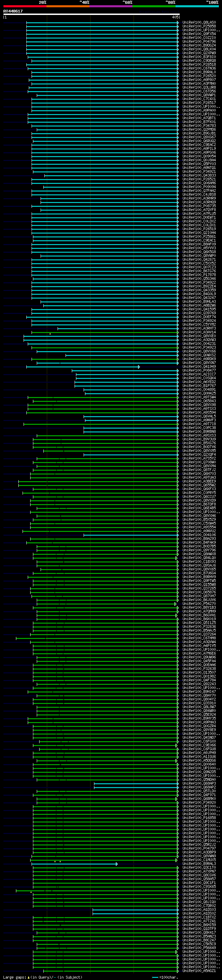
Task: Select hit label UniRef100_P17878
Action: pos(199,275)
